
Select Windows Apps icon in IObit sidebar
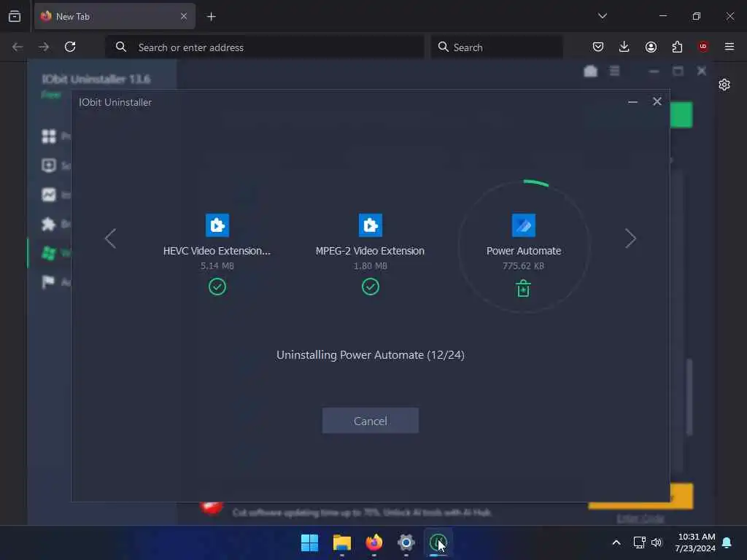pos(49,253)
